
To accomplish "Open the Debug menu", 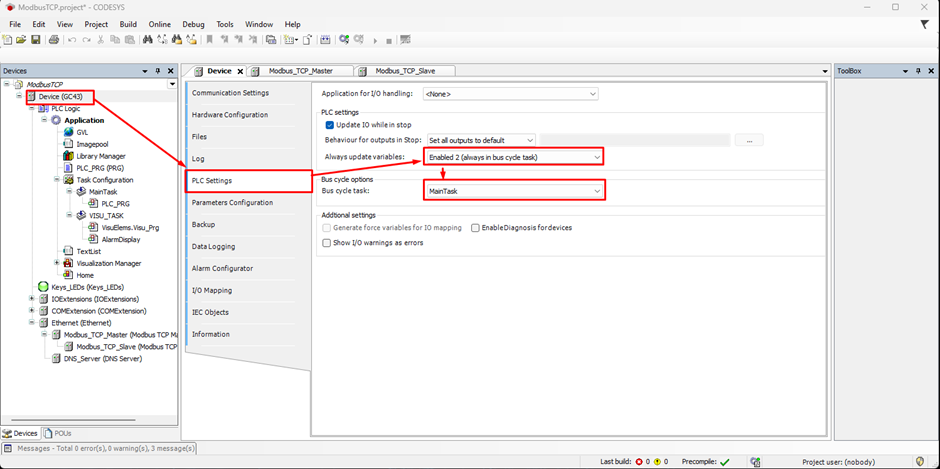I will (x=193, y=25).
